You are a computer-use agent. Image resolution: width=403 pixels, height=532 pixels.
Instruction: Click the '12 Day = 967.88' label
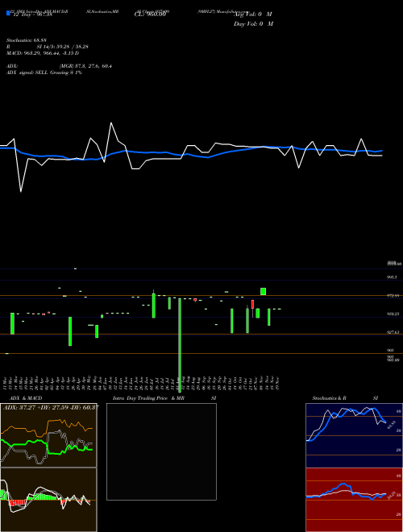32,15
